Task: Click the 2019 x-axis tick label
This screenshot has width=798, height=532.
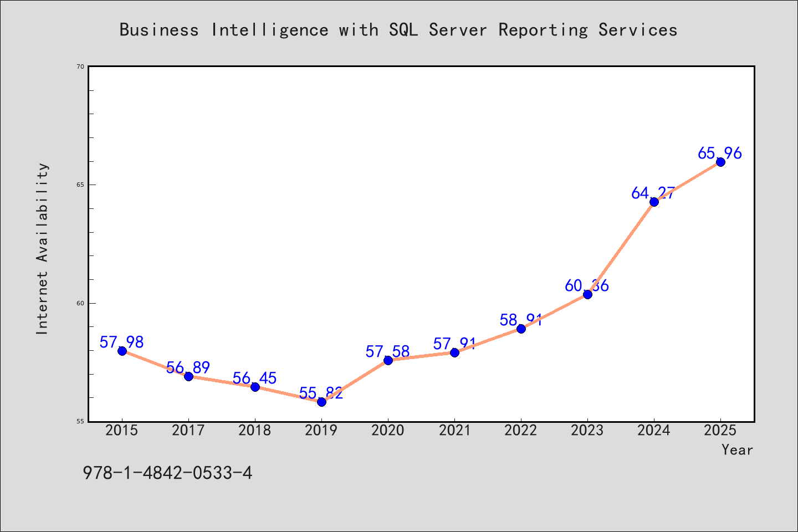Action: 321,431
